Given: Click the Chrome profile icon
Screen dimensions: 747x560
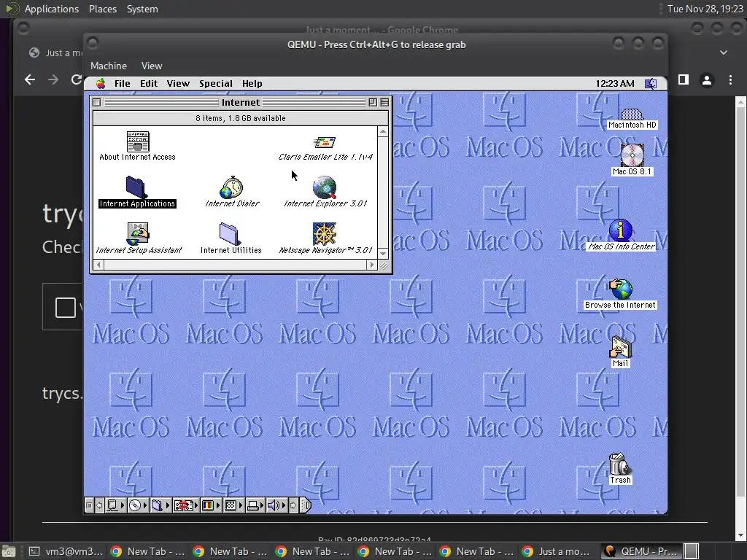Looking at the screenshot, I should point(706,79).
